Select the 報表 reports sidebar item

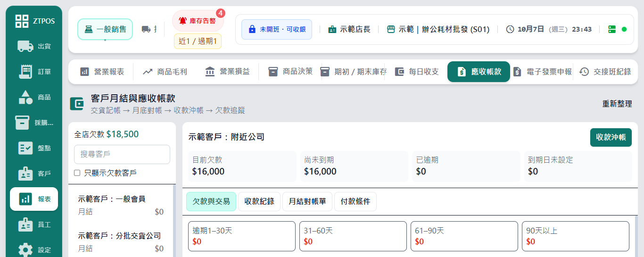pyautogui.click(x=34, y=199)
